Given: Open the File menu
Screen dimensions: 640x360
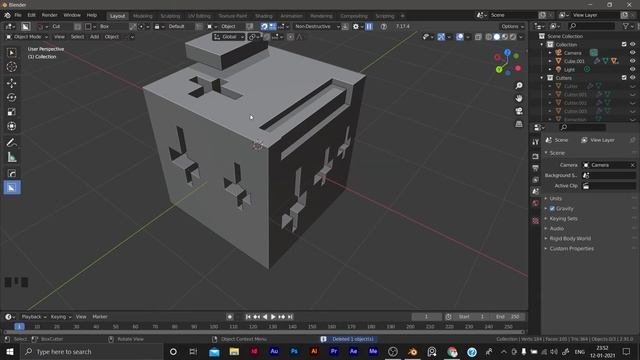Looking at the screenshot, I should [x=18, y=16].
